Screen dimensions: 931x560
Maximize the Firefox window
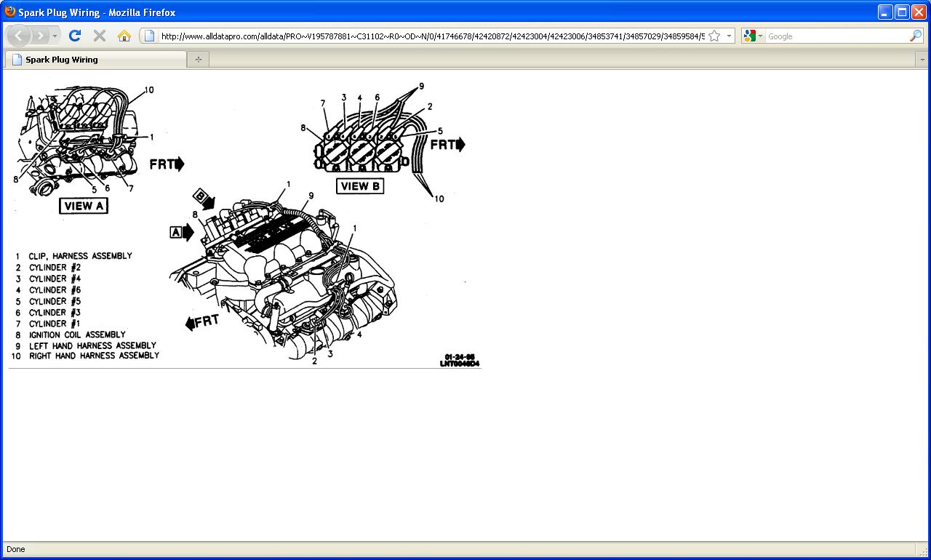pyautogui.click(x=902, y=12)
